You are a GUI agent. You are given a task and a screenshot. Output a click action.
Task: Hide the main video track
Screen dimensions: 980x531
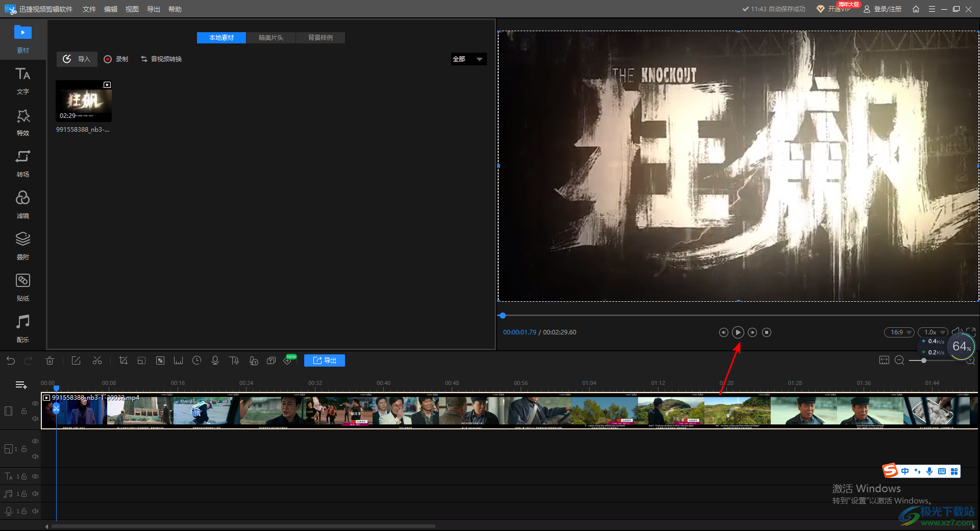tap(35, 403)
